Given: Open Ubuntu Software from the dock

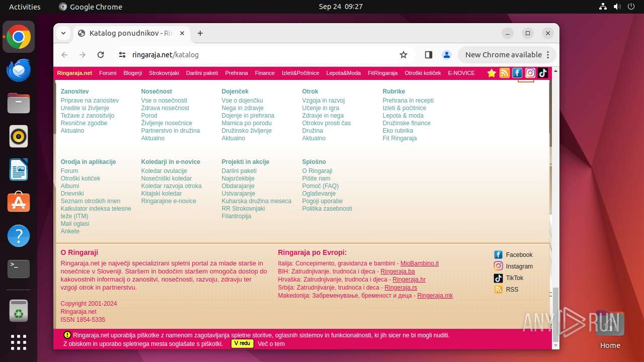Looking at the screenshot, I should coord(19,203).
